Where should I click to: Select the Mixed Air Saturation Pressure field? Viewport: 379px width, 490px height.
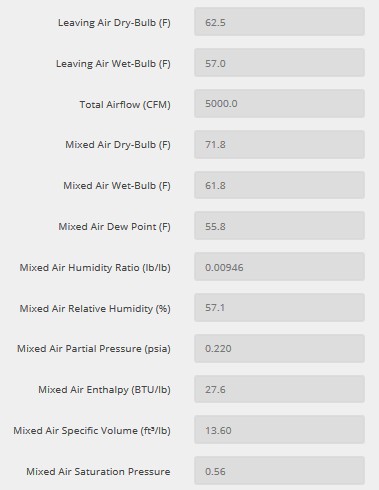tap(279, 471)
